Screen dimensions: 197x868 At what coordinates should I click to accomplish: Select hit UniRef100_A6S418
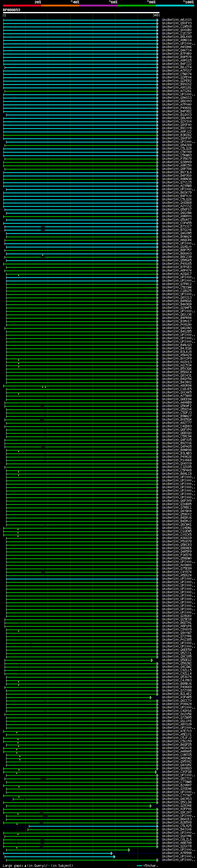coord(177,749)
